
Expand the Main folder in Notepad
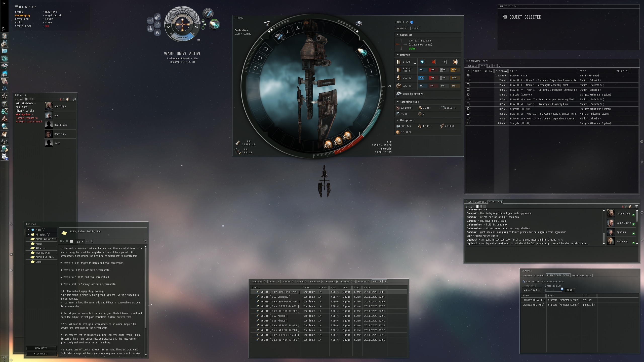click(x=28, y=230)
